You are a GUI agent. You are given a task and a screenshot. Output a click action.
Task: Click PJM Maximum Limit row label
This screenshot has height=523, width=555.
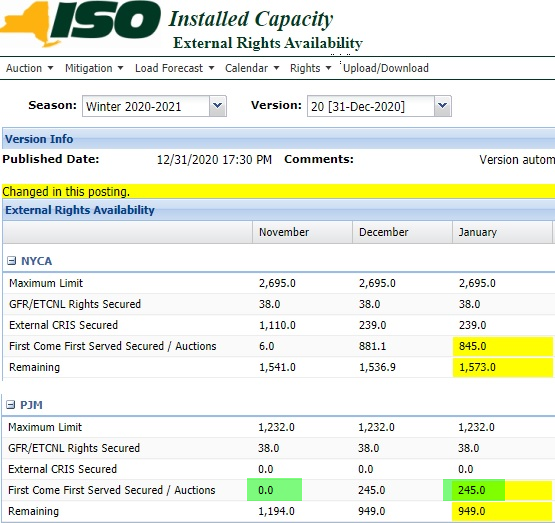45,427
